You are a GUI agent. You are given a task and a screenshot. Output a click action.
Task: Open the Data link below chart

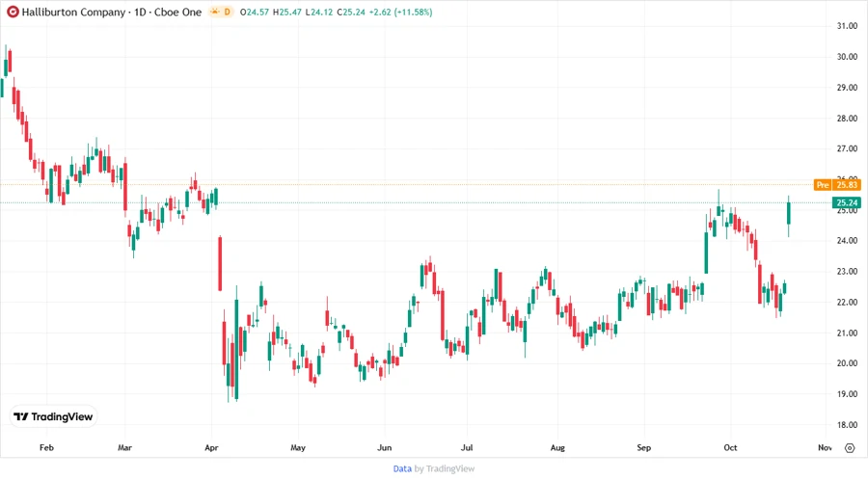point(402,469)
